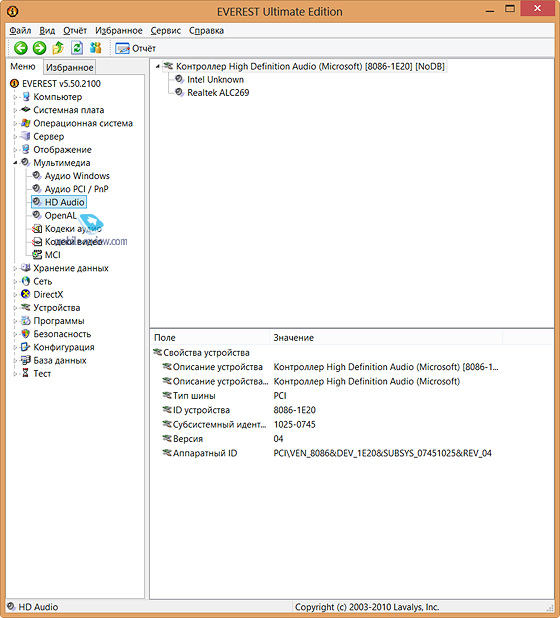Click the Refresh toolbar icon
Viewport: 560px width, 618px height.
77,48
